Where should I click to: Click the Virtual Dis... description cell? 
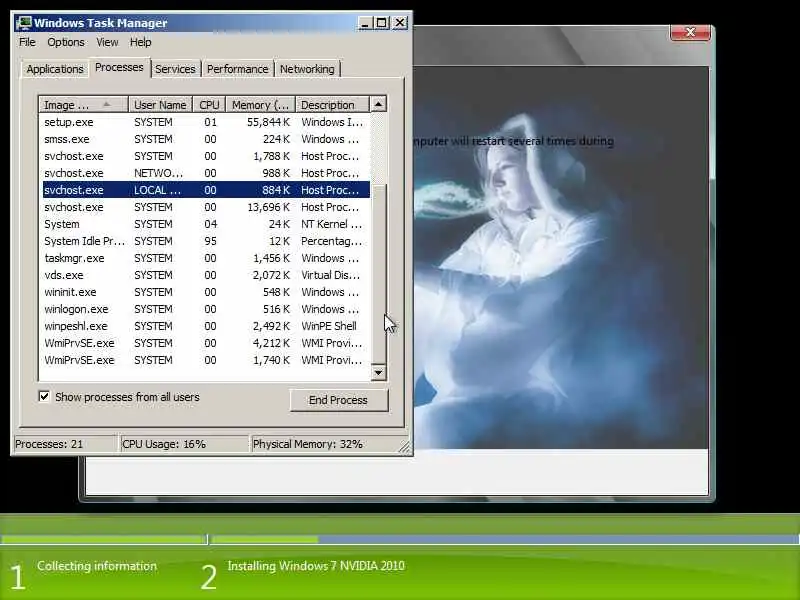click(x=330, y=275)
